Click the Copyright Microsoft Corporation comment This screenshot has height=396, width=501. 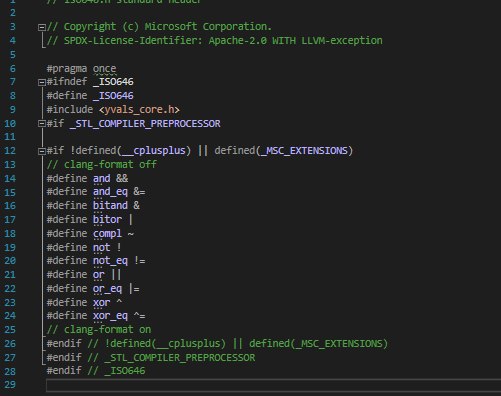pyautogui.click(x=159, y=27)
